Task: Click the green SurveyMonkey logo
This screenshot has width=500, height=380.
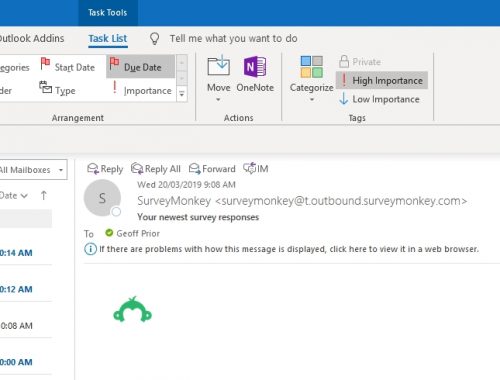Action: [133, 309]
